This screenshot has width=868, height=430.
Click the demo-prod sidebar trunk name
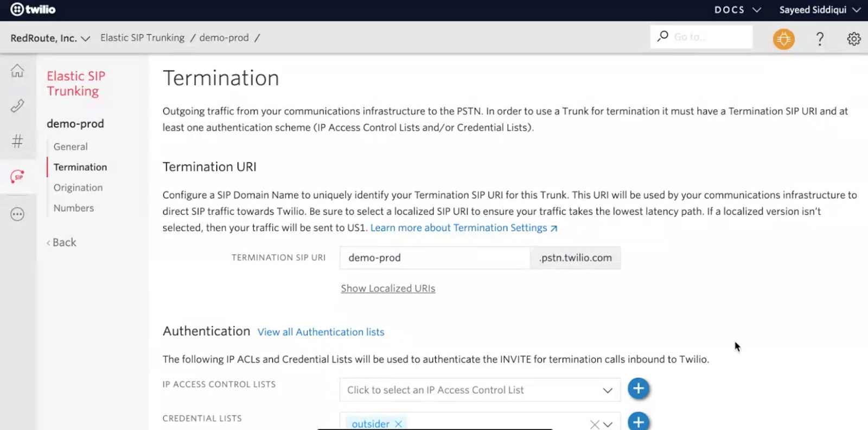[75, 124]
